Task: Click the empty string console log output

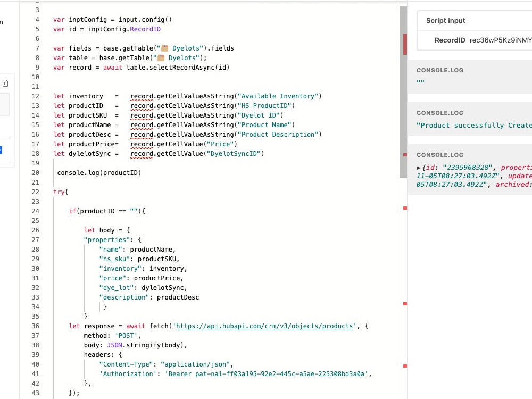Action: point(420,82)
